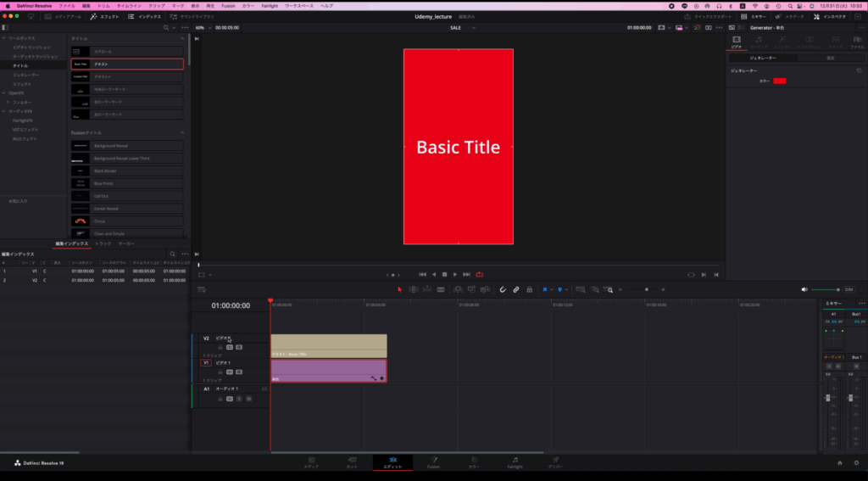The image size is (868, 481).
Task: Switch to the 設定 tab in inspector
Action: pyautogui.click(x=830, y=58)
